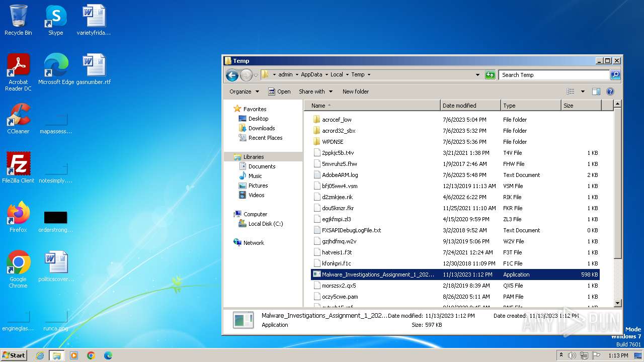Navigate to AppData in breadcrumb
This screenshot has height=362, width=644.
point(311,74)
